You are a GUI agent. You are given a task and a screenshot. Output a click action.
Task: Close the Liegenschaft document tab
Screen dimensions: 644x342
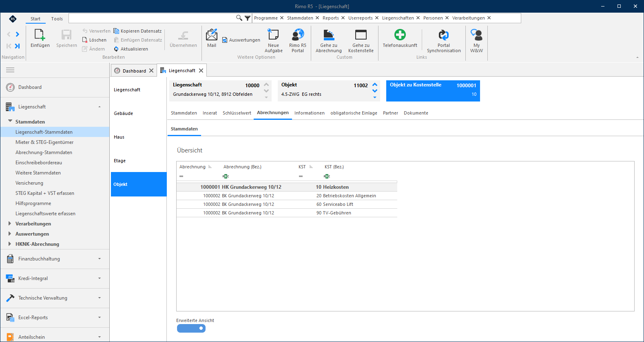201,71
